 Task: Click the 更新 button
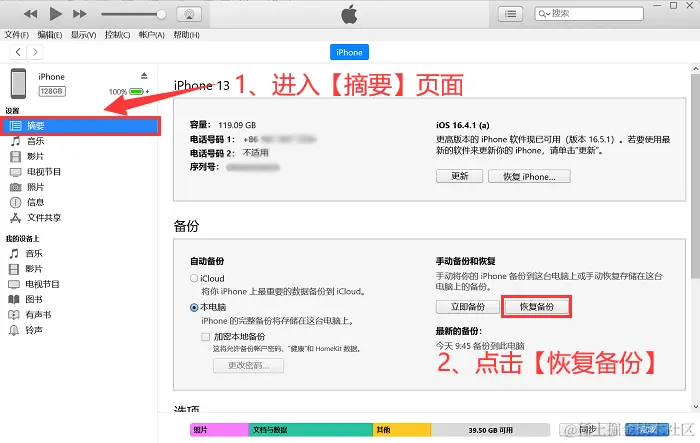point(459,176)
